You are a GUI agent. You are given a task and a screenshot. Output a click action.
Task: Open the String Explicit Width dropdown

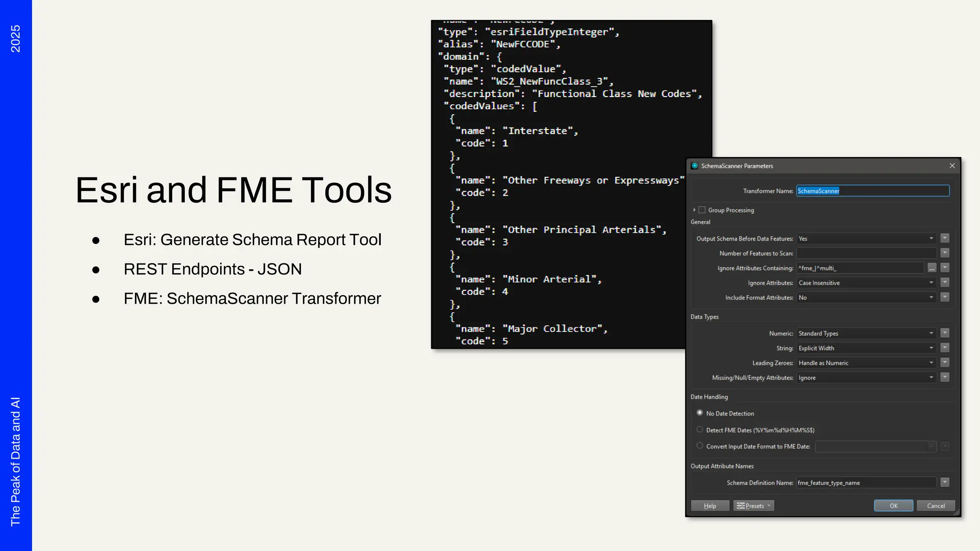pyautogui.click(x=866, y=349)
